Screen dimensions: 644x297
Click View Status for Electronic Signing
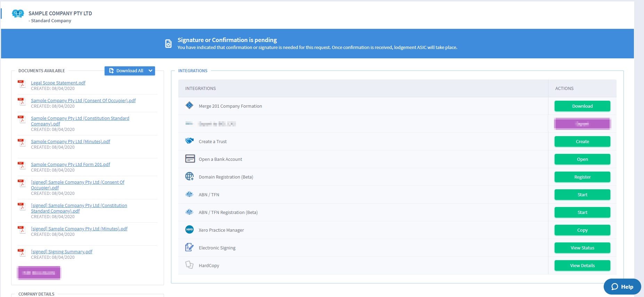[582, 248]
